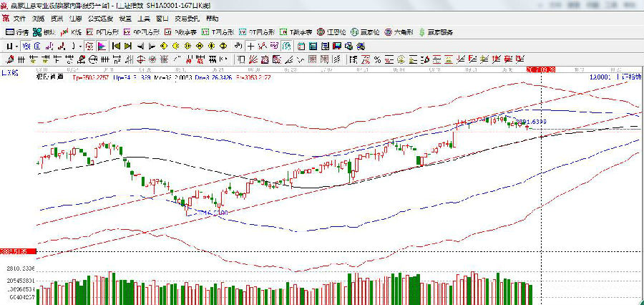This screenshot has height=305, width=644.
Task: Click the 极反通道 indicator label
Action: pos(49,76)
